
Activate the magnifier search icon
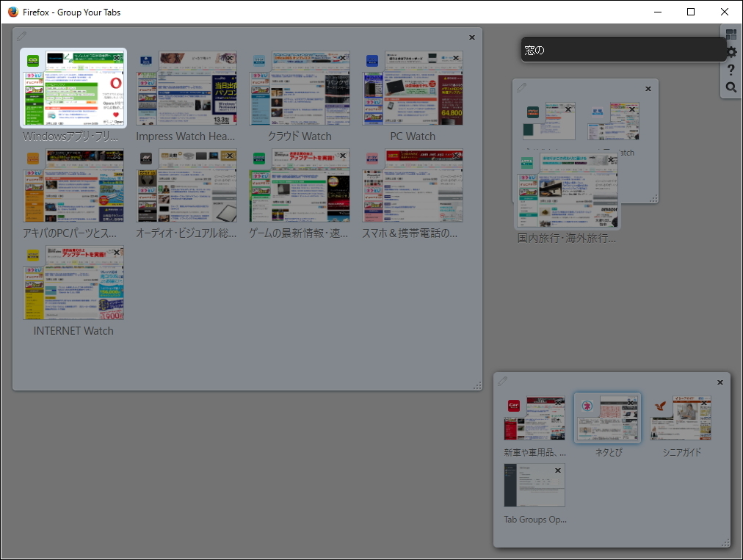(731, 87)
